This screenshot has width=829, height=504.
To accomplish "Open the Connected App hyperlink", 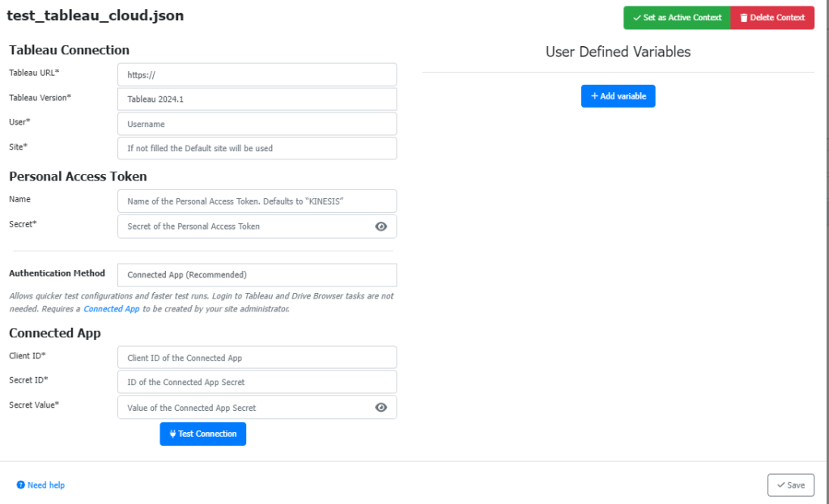I will [x=112, y=308].
